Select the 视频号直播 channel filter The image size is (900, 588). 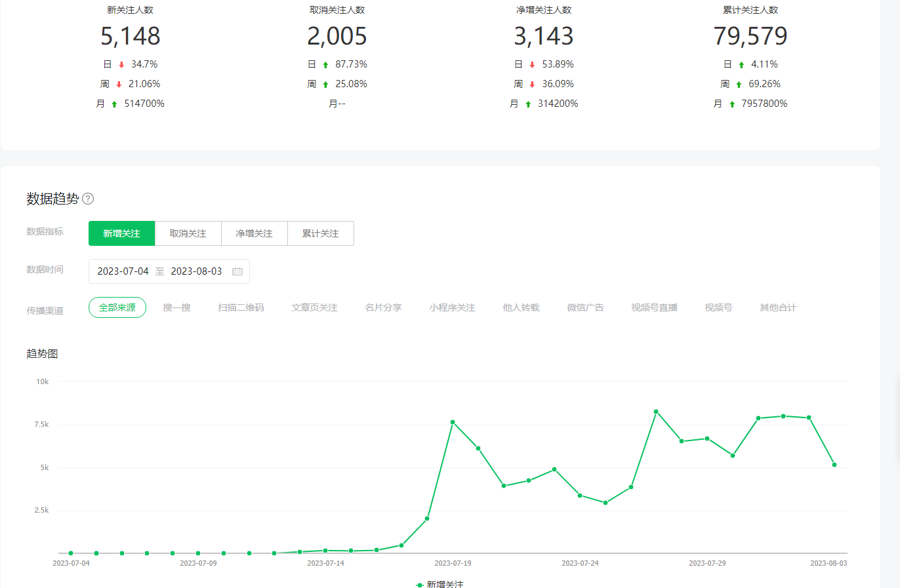tap(654, 307)
